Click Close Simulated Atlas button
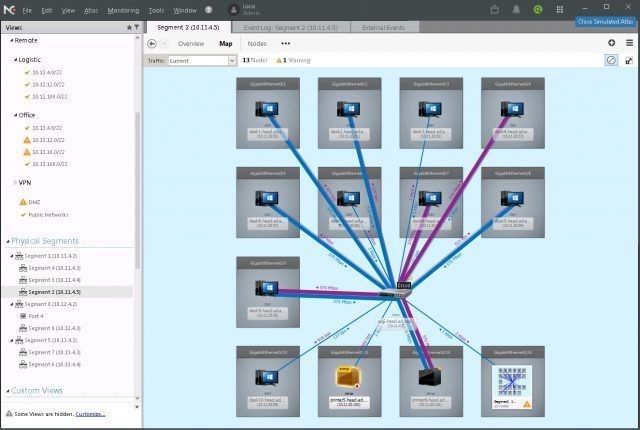The width and height of the screenshot is (640, 430). pos(606,22)
